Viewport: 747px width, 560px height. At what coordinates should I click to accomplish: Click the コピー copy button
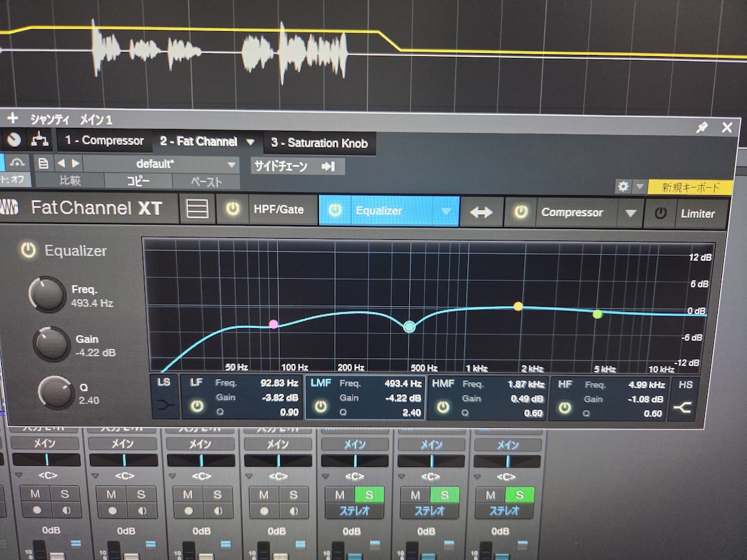coord(138,181)
